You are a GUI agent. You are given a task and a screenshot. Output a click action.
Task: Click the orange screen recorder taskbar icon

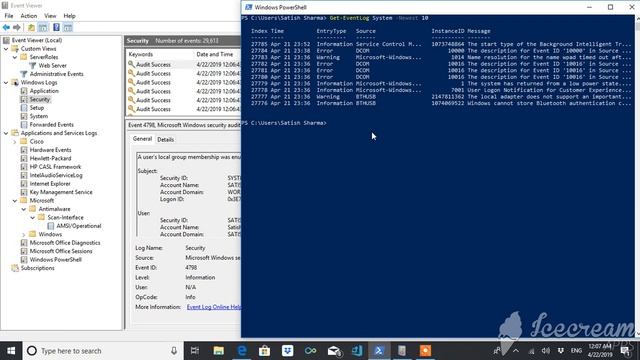click(x=425, y=351)
